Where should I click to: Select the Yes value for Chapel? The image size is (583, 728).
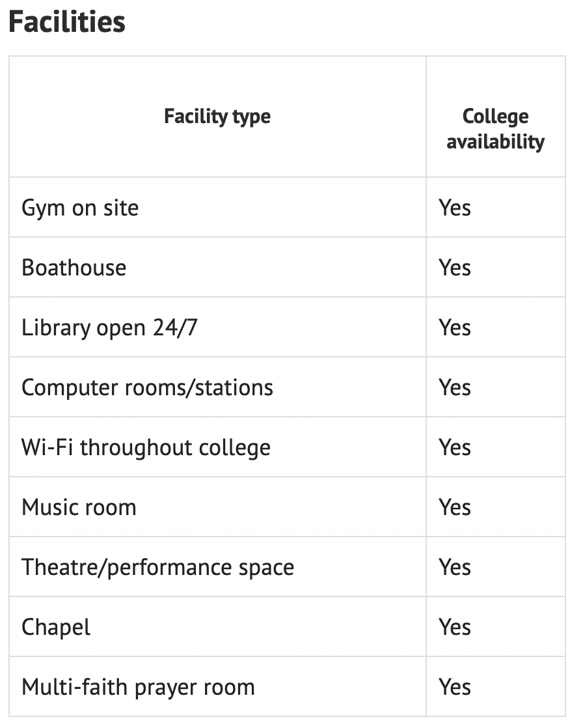[x=455, y=627]
